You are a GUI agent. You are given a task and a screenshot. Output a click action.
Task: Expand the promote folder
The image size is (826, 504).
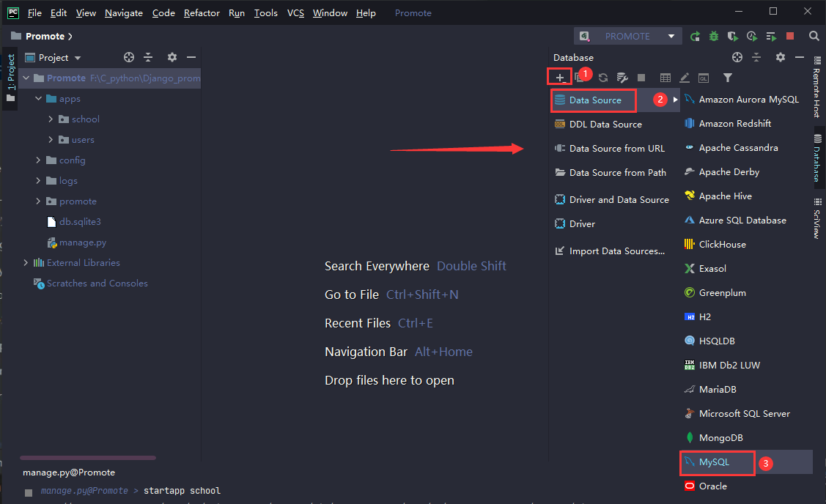pyautogui.click(x=38, y=201)
